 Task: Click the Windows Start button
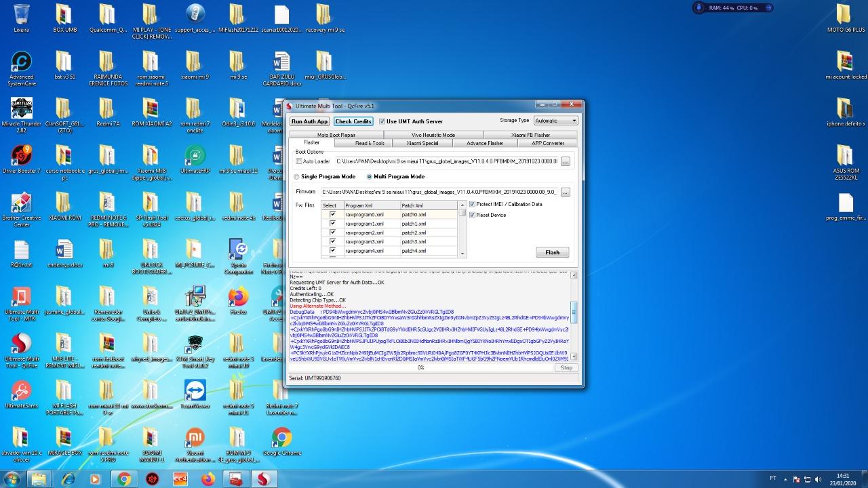(12, 479)
